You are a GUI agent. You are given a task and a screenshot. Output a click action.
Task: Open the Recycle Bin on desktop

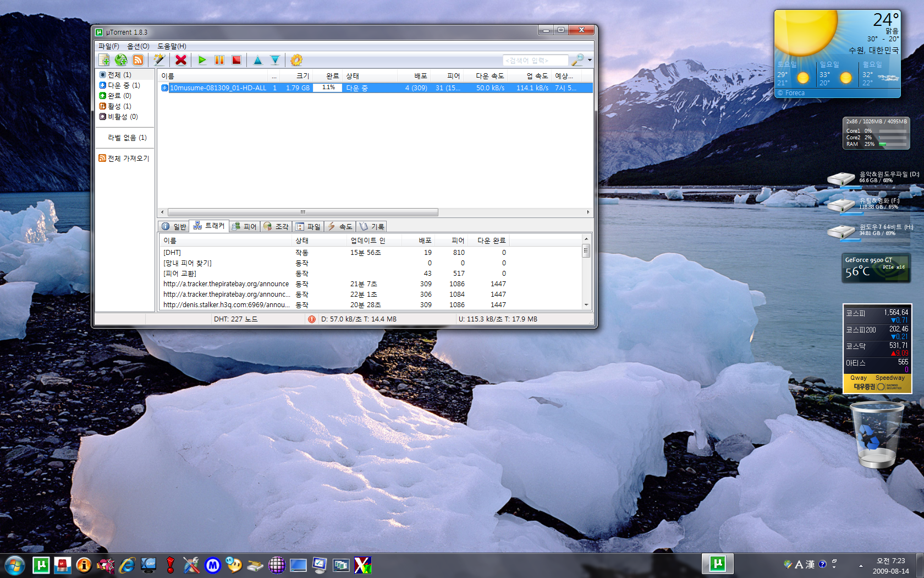click(876, 434)
